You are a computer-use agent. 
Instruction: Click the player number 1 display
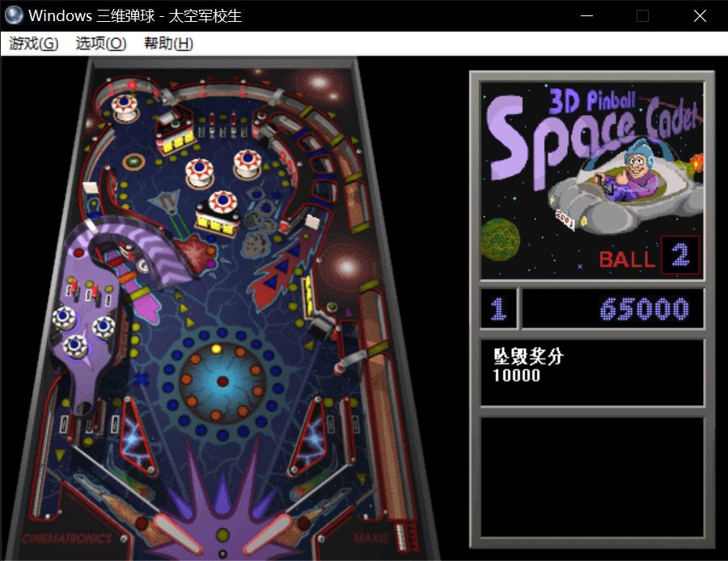498,309
